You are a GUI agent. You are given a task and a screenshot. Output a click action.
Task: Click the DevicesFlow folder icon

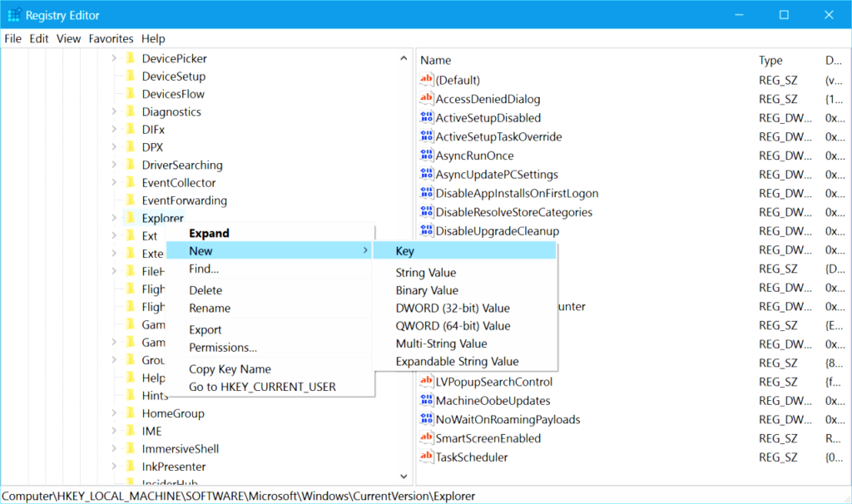(x=130, y=93)
